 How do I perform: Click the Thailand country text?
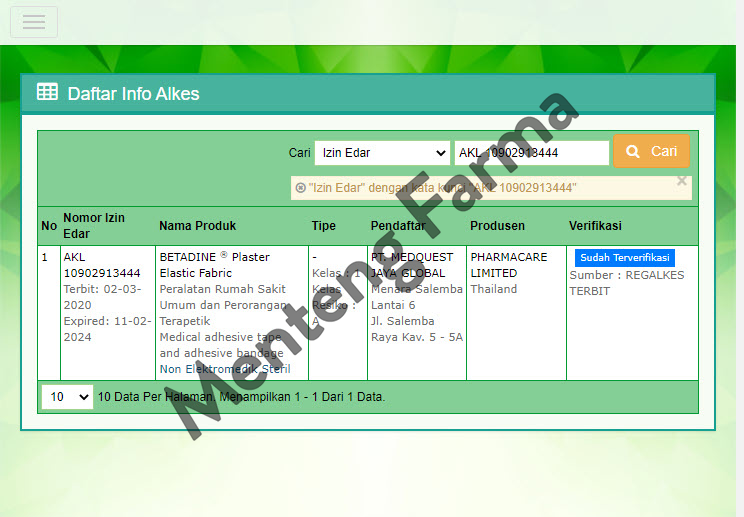pyautogui.click(x=493, y=289)
